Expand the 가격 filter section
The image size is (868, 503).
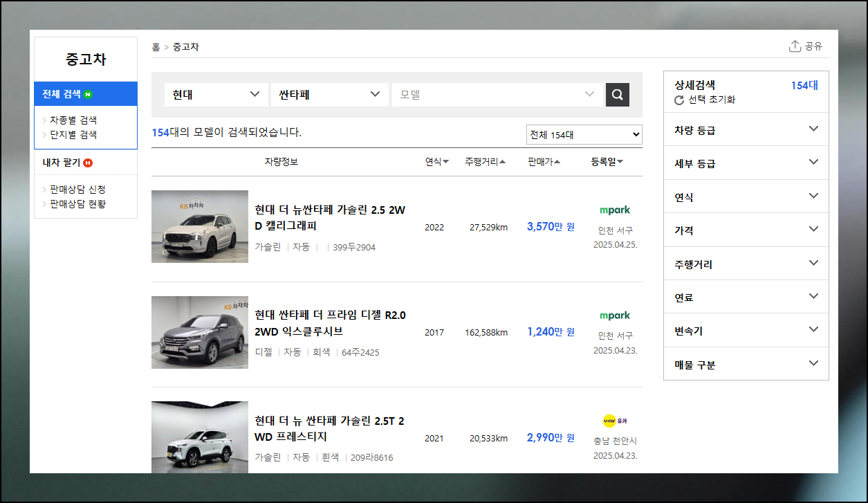[x=746, y=230]
